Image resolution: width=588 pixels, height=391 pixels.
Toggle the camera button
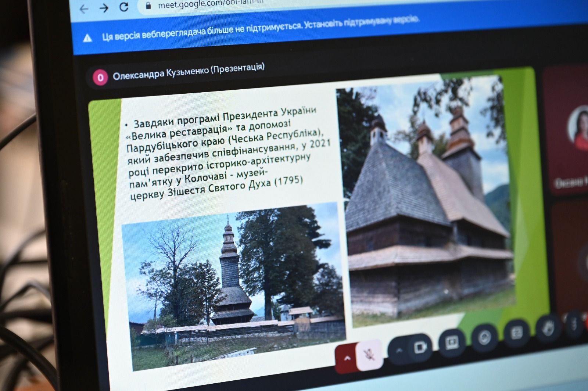tap(420, 347)
